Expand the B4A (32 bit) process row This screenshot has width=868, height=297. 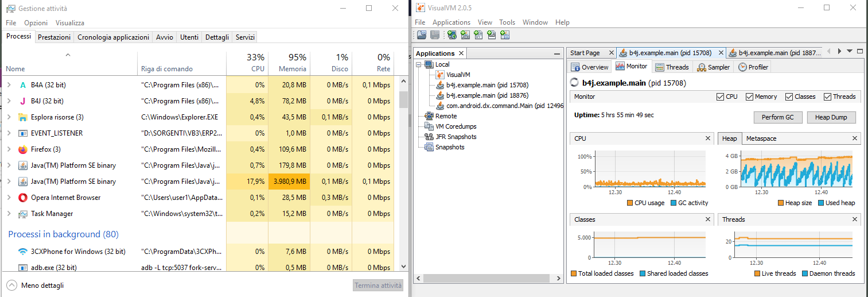coord(9,85)
